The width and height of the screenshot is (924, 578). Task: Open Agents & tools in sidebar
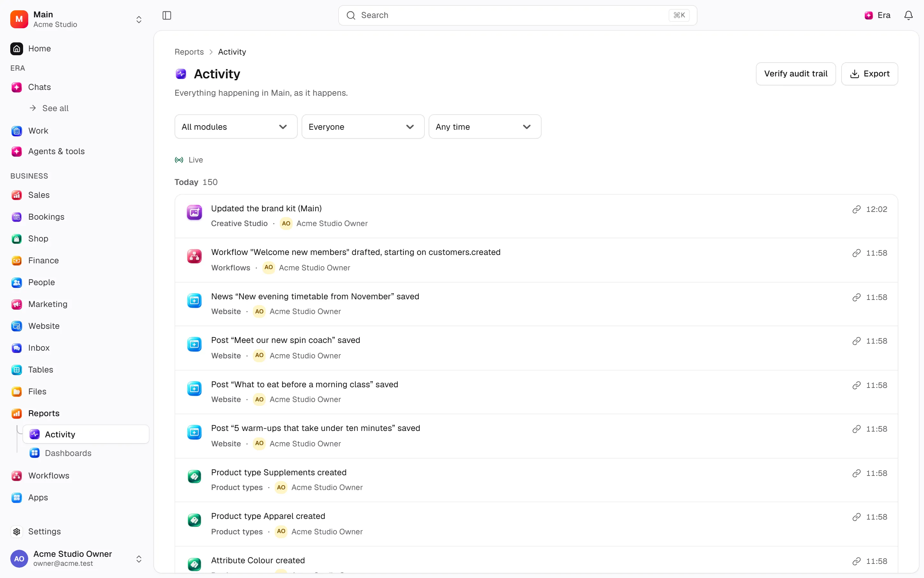coord(76,151)
